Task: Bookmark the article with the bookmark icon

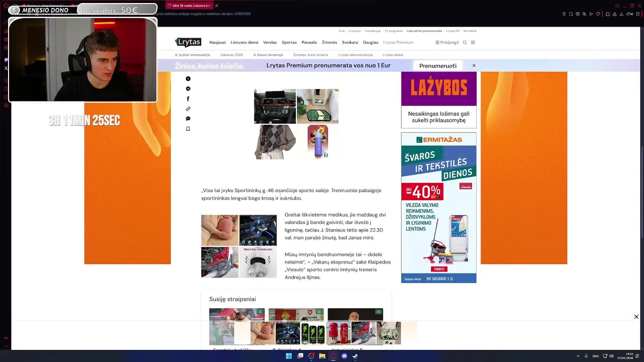Action: pyautogui.click(x=188, y=129)
